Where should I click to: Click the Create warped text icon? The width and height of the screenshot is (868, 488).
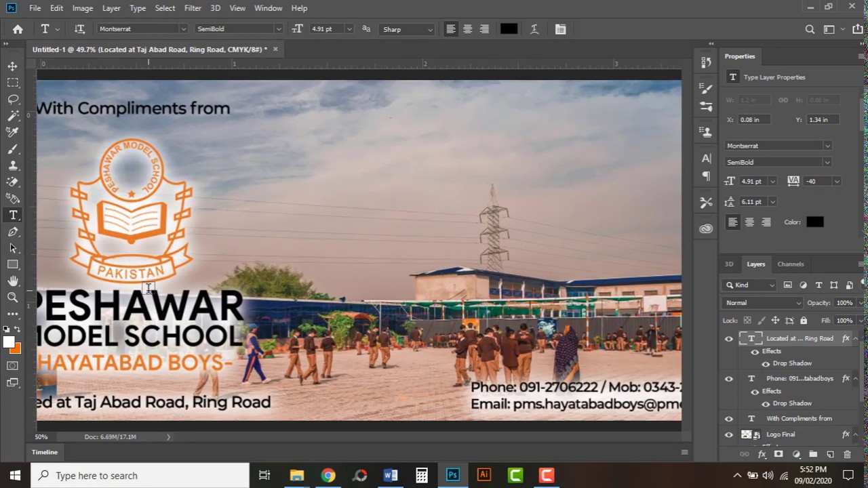click(x=534, y=29)
